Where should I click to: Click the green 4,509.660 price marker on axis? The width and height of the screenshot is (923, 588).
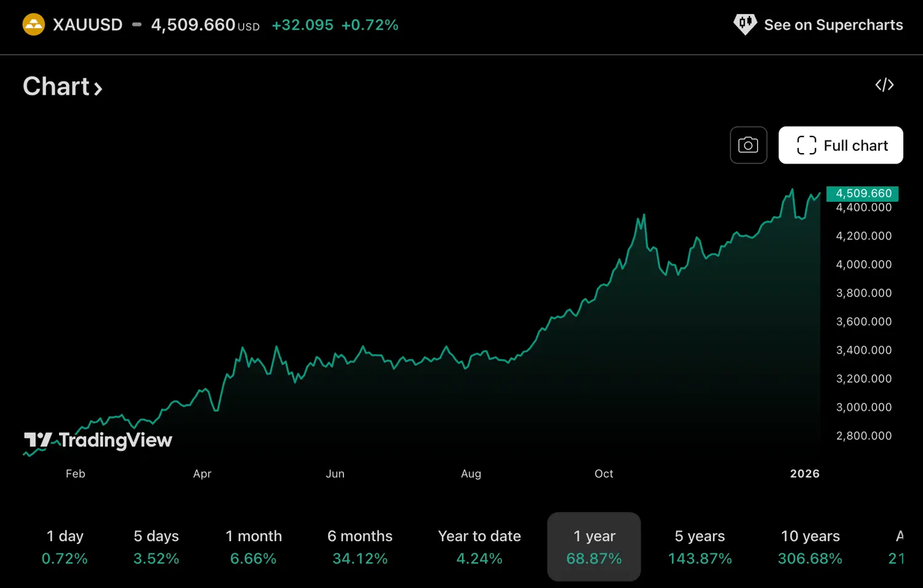tap(862, 193)
